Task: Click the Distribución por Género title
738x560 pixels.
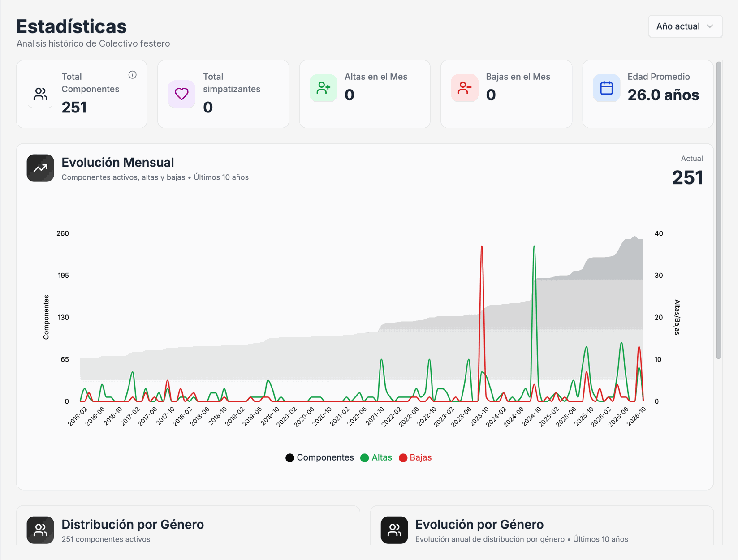Action: coord(133,524)
